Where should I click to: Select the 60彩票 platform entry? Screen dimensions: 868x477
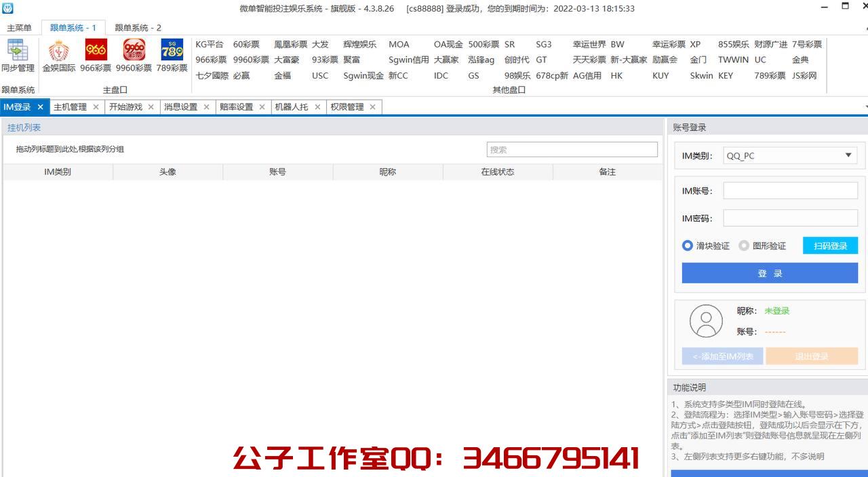point(246,44)
